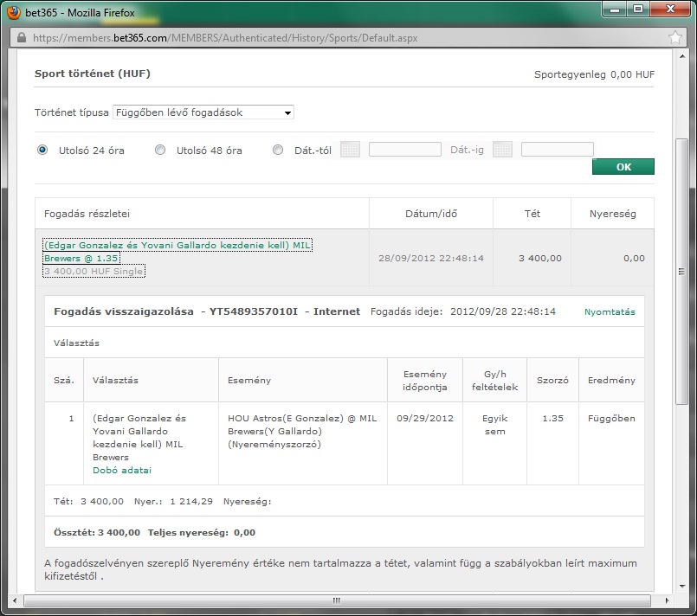Click the Összetét: 3 400,00 total text
Viewport: 697px width, 616px height.
(97, 532)
